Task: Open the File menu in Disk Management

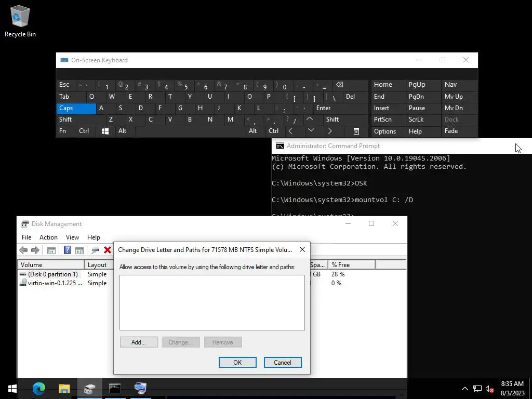Action: (26, 237)
